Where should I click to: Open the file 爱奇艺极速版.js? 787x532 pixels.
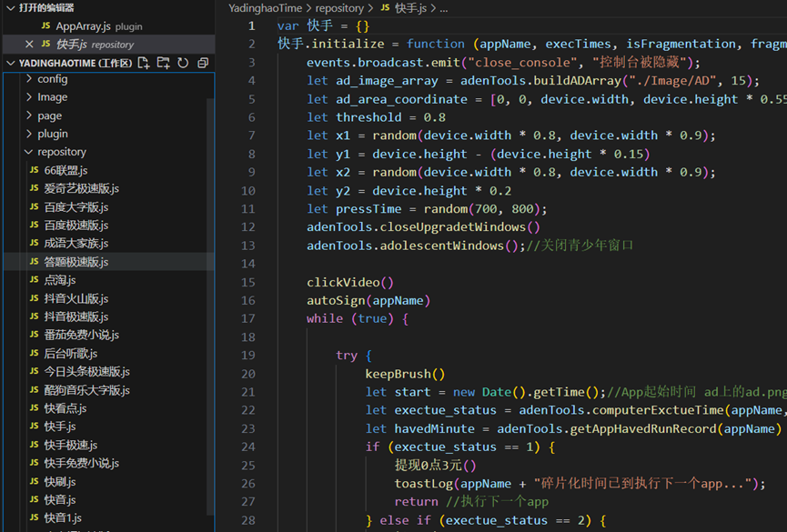pyautogui.click(x=81, y=188)
